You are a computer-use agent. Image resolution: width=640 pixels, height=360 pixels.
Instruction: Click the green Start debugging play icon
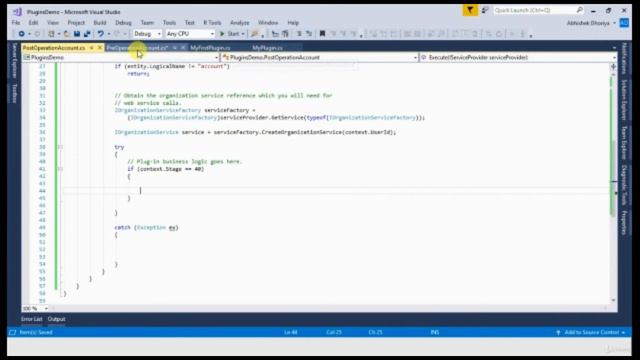point(222,34)
